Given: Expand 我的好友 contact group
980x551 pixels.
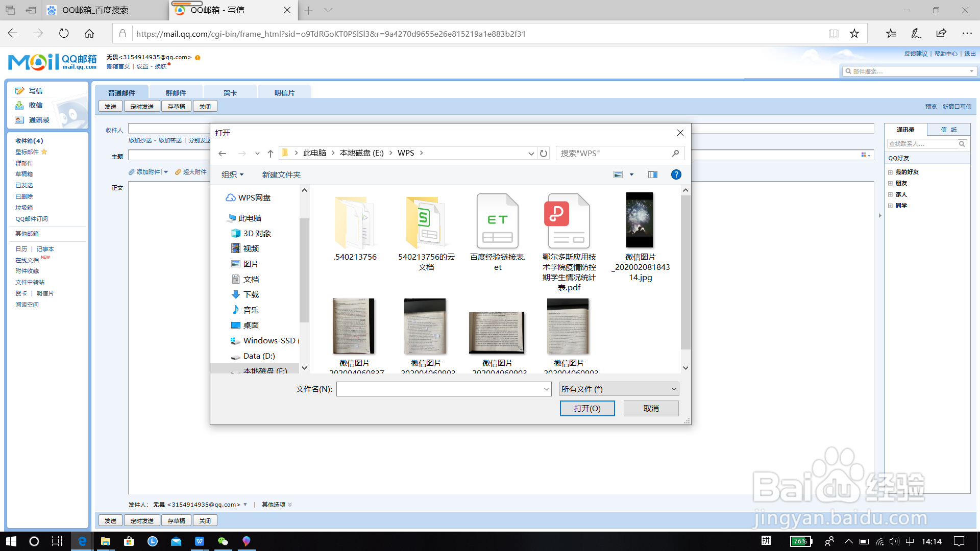Looking at the screenshot, I should tap(890, 172).
